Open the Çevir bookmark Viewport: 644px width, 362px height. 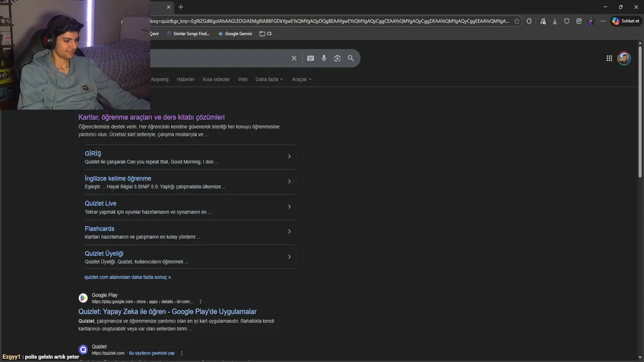pyautogui.click(x=154, y=34)
